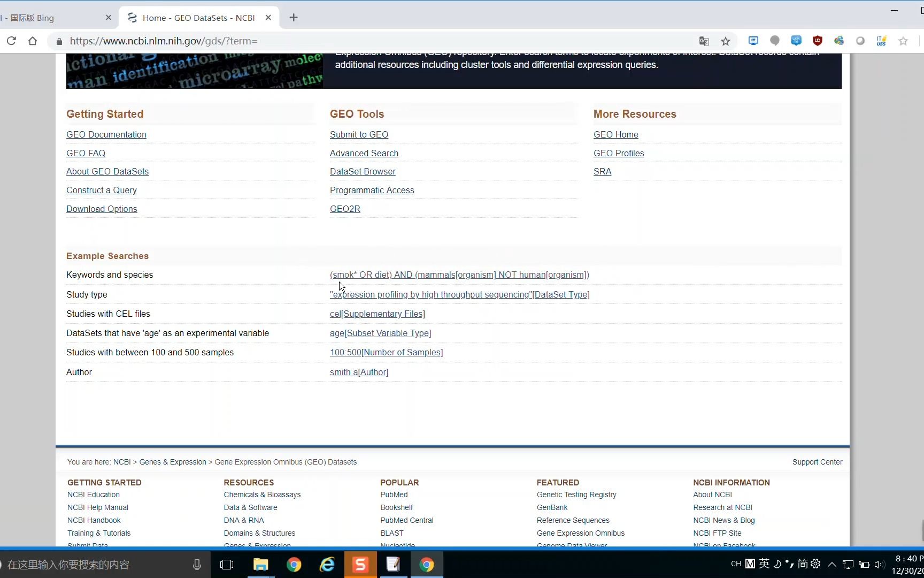Open Google Translate icon in address bar
Viewport: 924px width, 578px height.
[x=704, y=41]
